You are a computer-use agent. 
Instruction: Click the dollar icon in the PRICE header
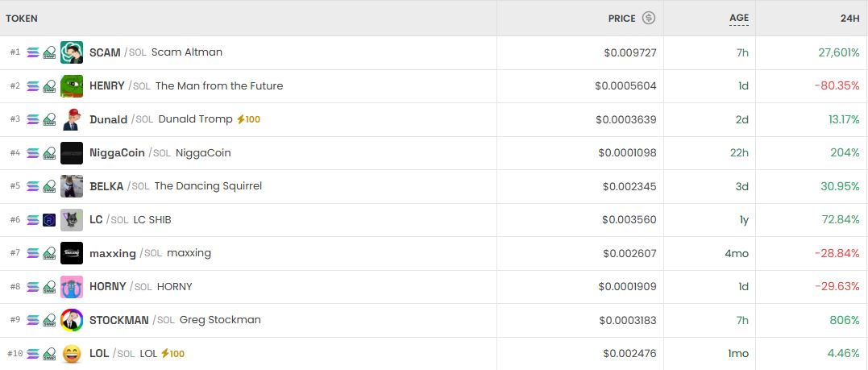point(649,18)
